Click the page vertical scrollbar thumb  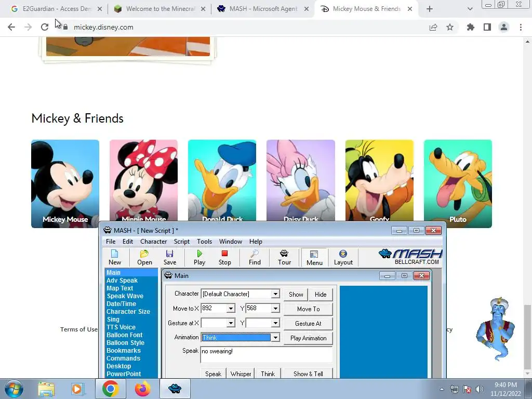coord(528,337)
